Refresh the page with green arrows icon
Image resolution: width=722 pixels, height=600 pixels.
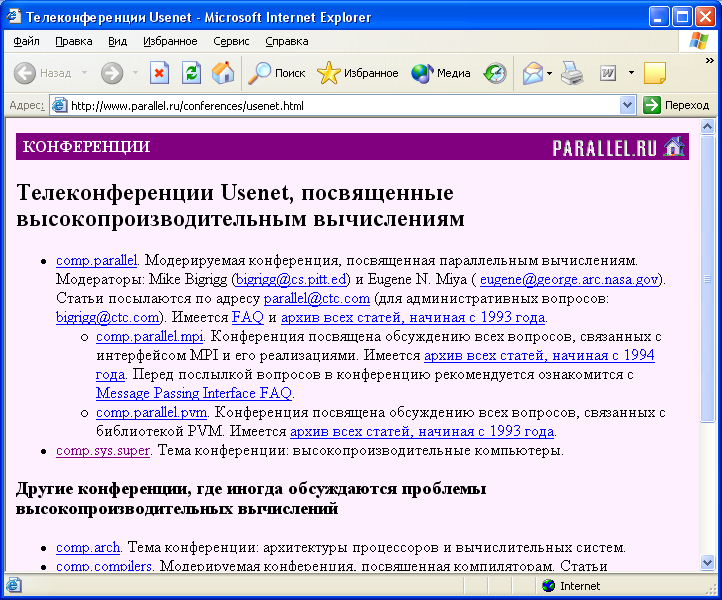[x=191, y=73]
